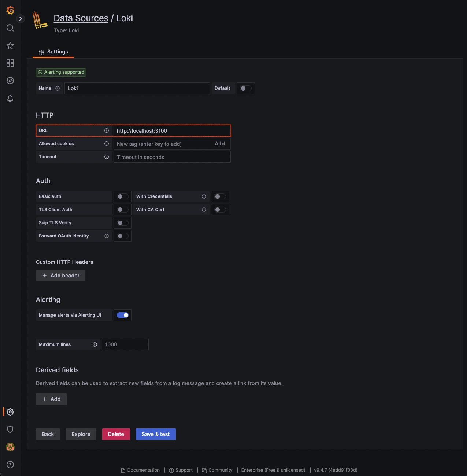Click the Timeout in seconds input

172,157
